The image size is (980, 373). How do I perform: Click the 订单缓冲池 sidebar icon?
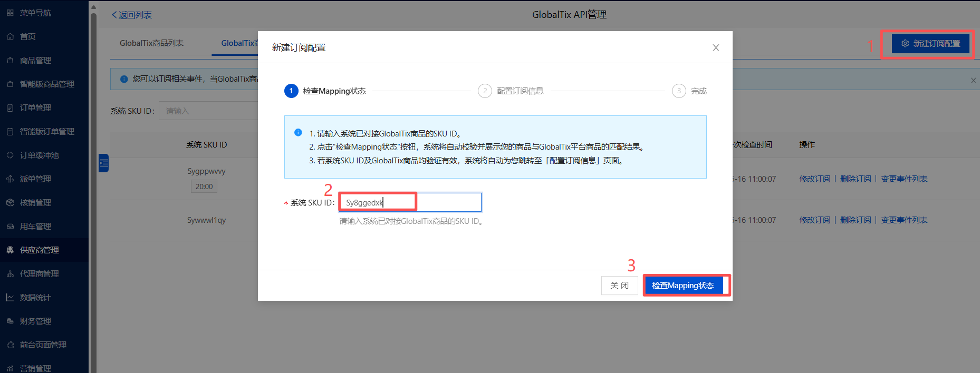click(10, 155)
